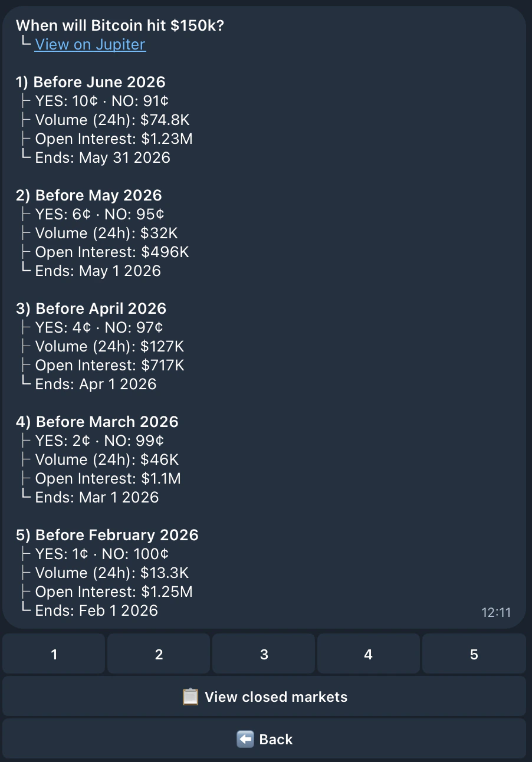This screenshot has height=762, width=532.
Task: Select market option 3
Action: (x=263, y=654)
